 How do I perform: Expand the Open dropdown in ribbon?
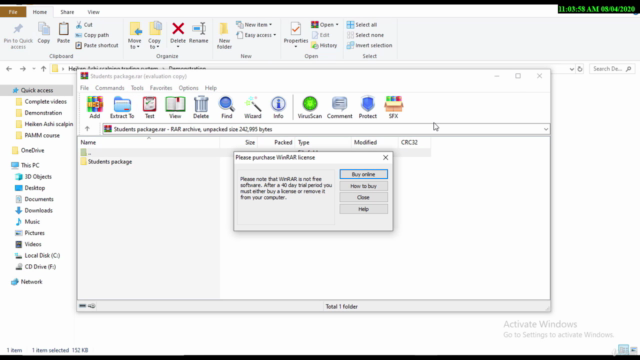[337, 25]
